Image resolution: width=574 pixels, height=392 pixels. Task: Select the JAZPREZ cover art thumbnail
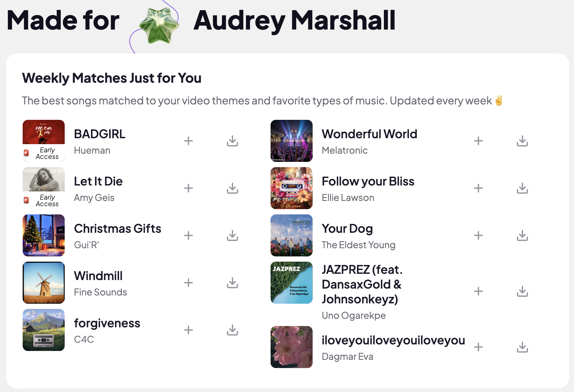click(x=292, y=283)
